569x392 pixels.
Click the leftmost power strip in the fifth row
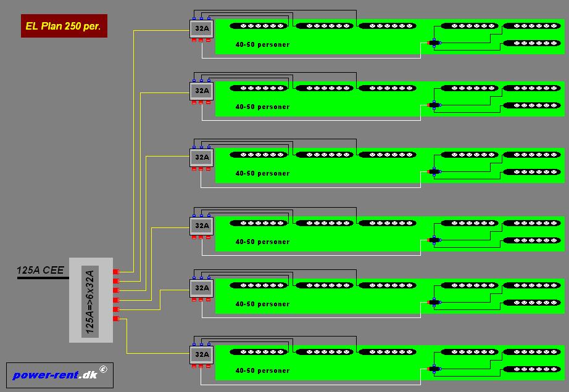click(259, 285)
